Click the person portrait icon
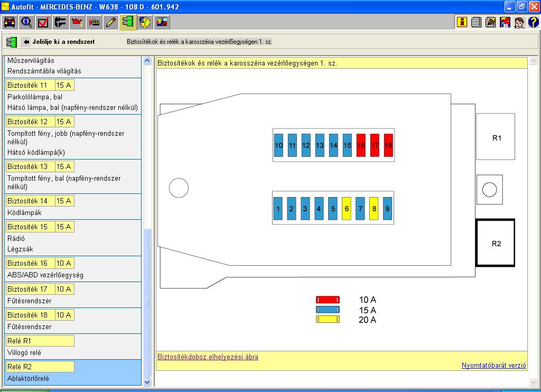Image resolution: width=541 pixels, height=392 pixels. [519, 22]
